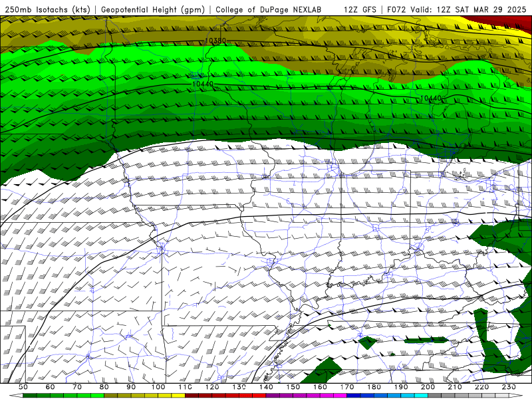Image resolution: width=532 pixels, height=399 pixels.
Task: Click the 220 value on the color scale
Action: (481, 387)
